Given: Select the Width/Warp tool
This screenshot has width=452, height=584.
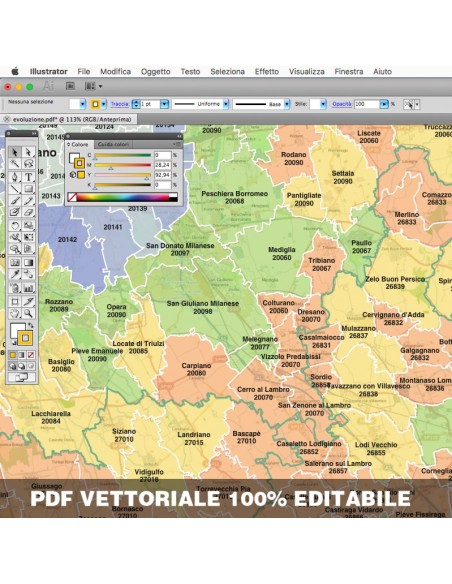Looking at the screenshot, I should coord(15,237).
